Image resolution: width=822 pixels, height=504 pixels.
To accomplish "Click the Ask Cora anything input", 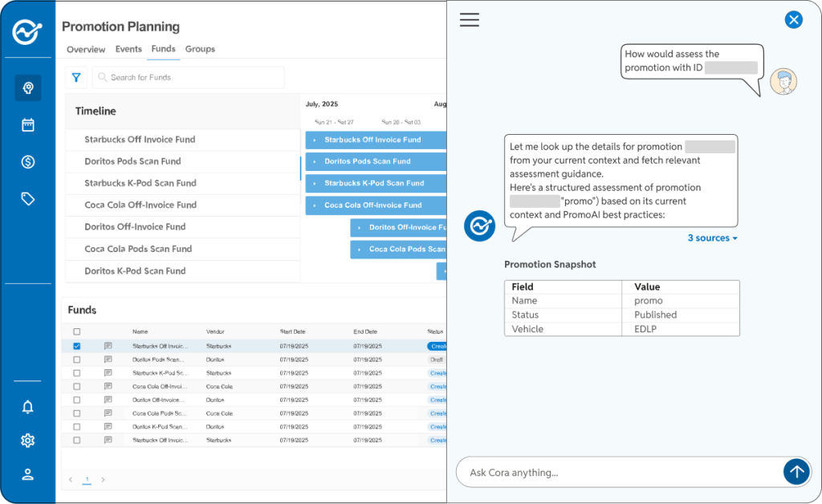I will pyautogui.click(x=619, y=472).
